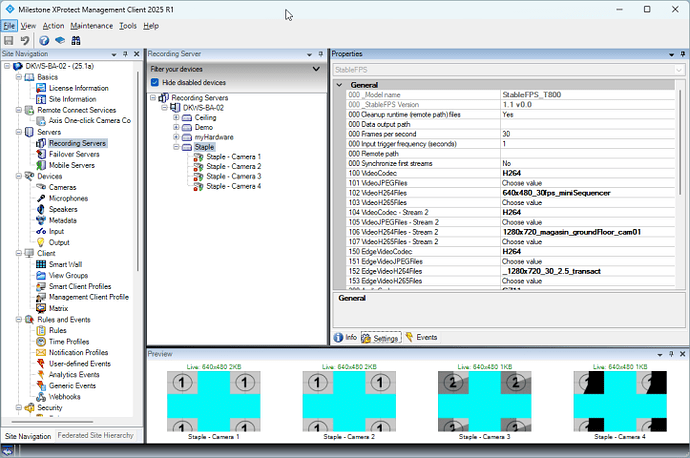The image size is (690, 458).
Task: Click the Input device icon
Action: (41, 231)
